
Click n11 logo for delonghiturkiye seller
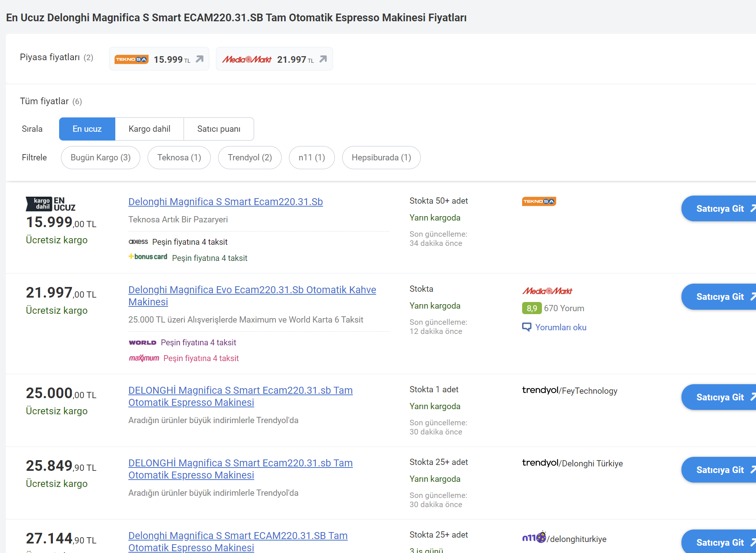534,538
